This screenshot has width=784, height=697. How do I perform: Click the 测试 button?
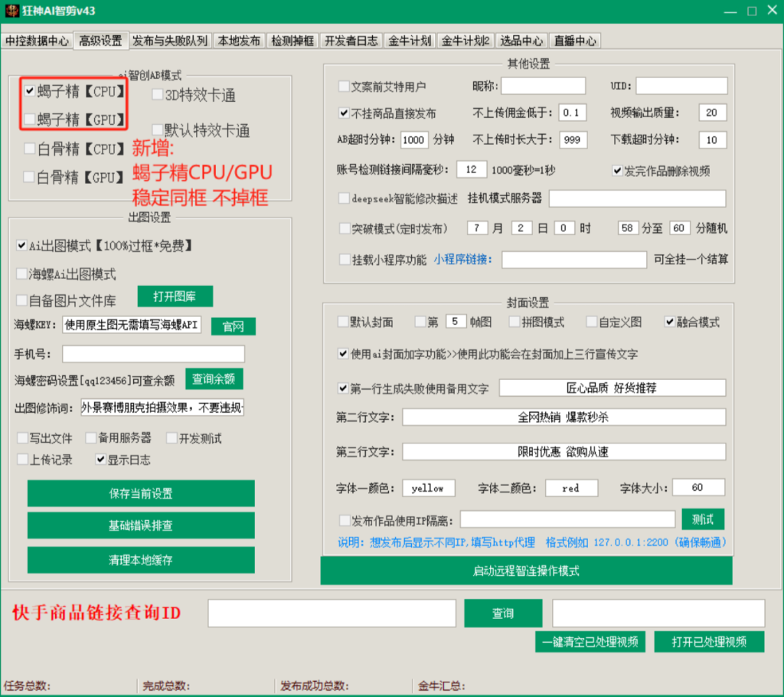pyautogui.click(x=703, y=519)
